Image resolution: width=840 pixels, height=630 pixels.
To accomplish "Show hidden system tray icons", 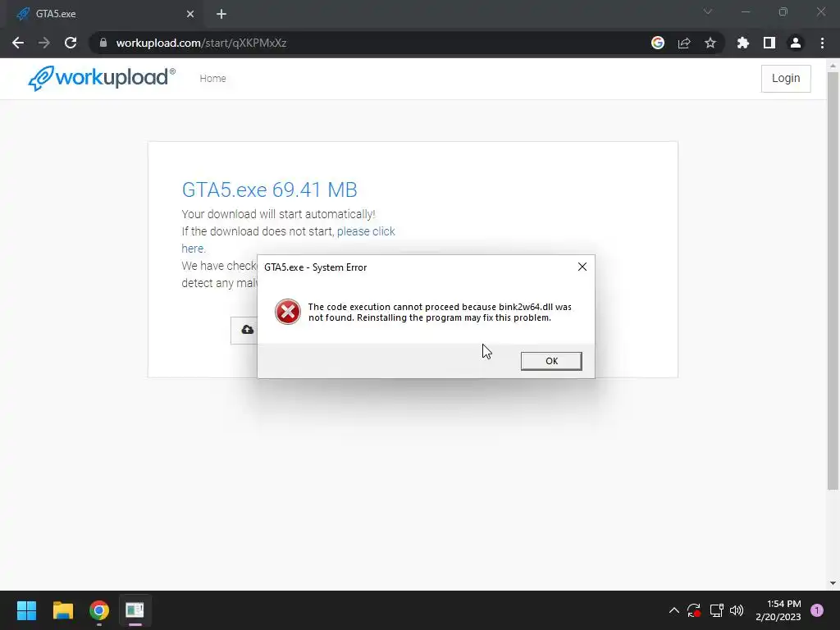I will 674,610.
